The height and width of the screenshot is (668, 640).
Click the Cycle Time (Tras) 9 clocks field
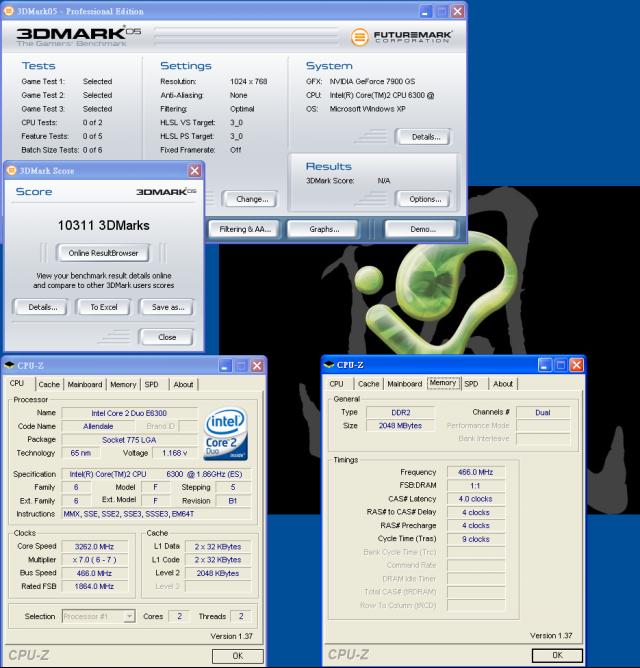476,539
